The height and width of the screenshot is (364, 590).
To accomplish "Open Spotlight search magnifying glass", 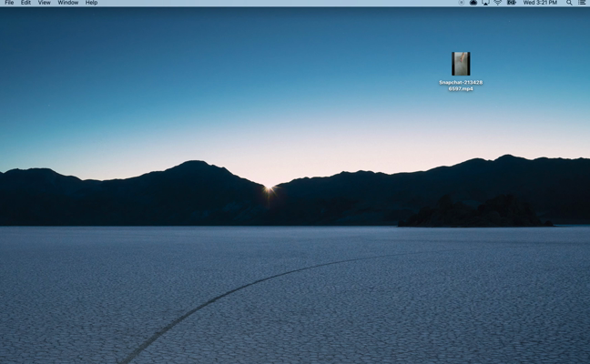I will coord(570,3).
